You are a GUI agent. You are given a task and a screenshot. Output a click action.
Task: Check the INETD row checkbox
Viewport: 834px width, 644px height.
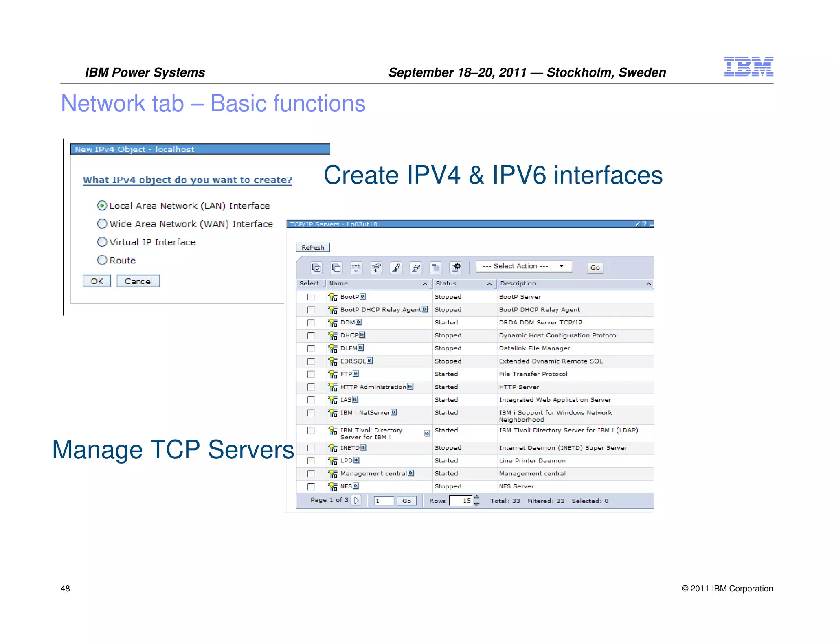[x=311, y=448]
